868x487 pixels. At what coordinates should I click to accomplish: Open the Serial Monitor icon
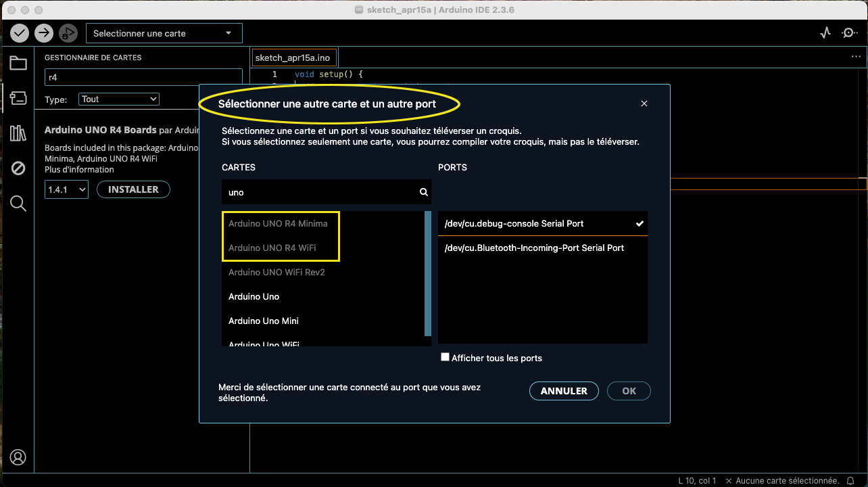click(849, 32)
